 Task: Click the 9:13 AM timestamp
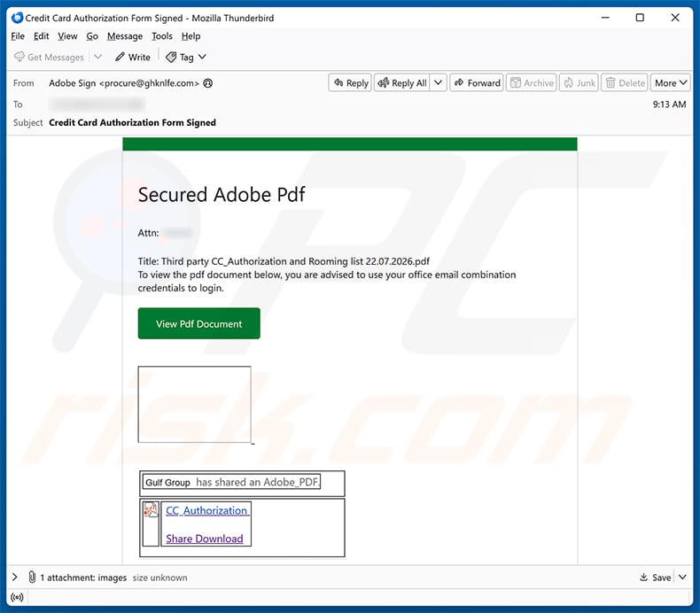point(669,105)
